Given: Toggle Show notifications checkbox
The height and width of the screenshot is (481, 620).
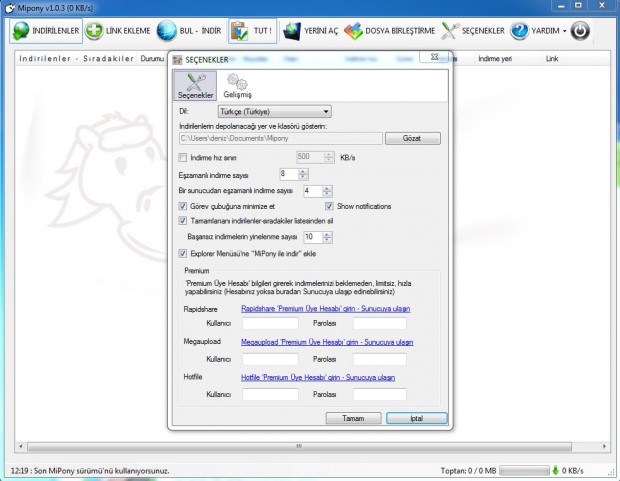Looking at the screenshot, I should 329,206.
